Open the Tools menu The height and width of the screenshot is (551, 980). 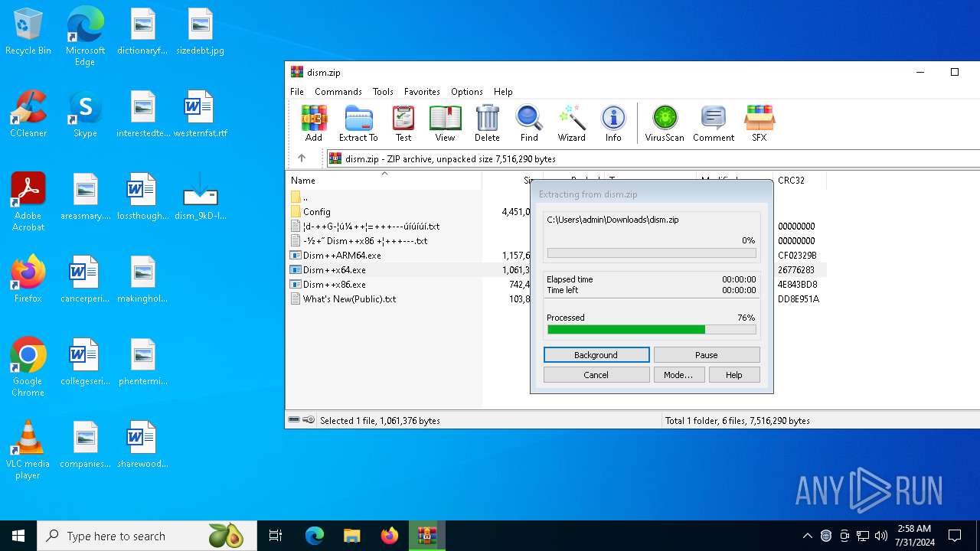click(383, 91)
